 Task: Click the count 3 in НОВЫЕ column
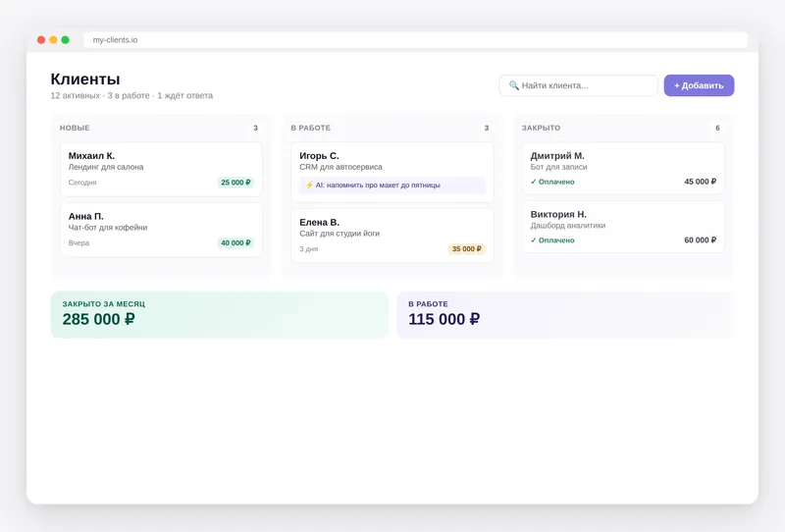(255, 128)
